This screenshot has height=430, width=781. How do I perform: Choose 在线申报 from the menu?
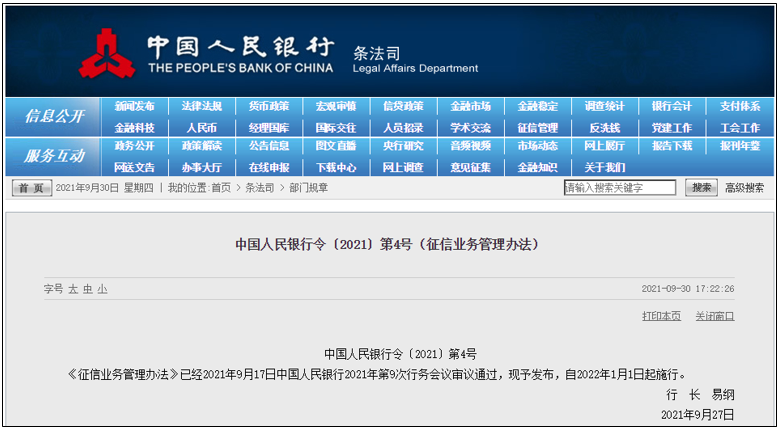269,167
